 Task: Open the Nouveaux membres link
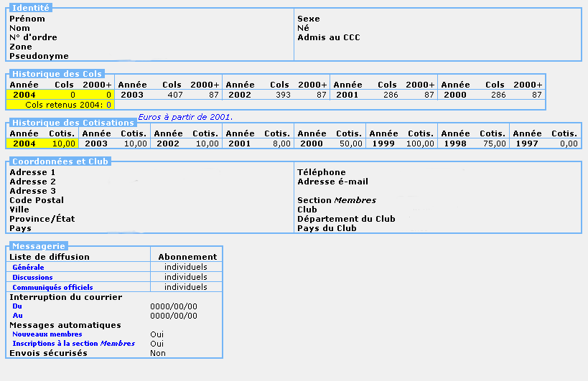coord(47,334)
